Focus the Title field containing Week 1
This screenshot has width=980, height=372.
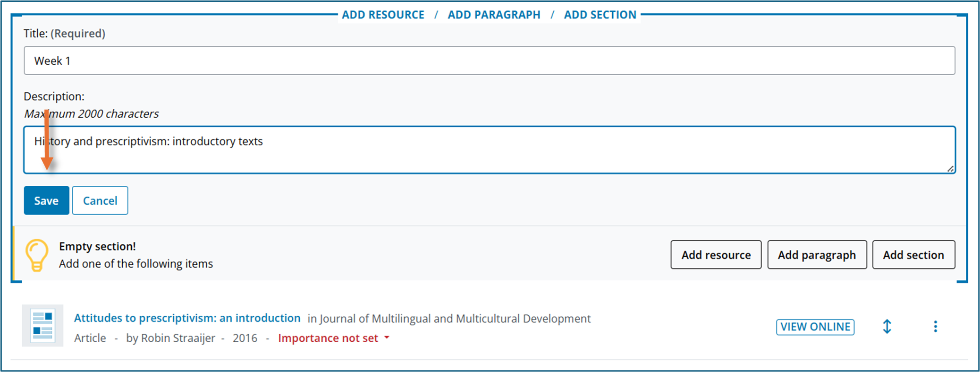tap(490, 61)
